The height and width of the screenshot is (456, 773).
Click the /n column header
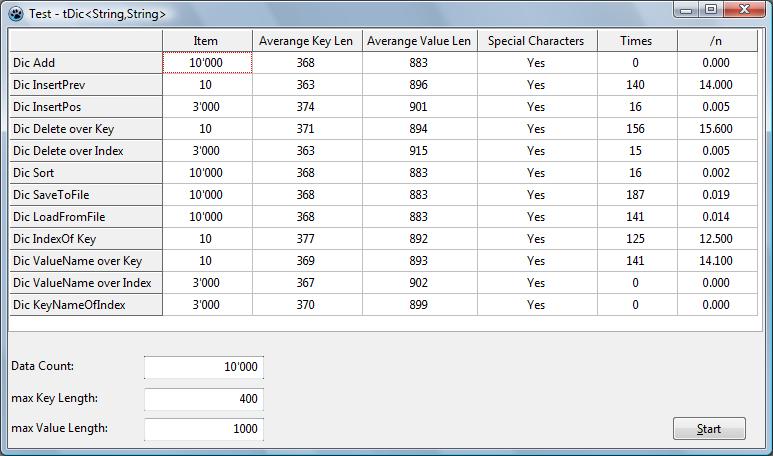click(716, 41)
